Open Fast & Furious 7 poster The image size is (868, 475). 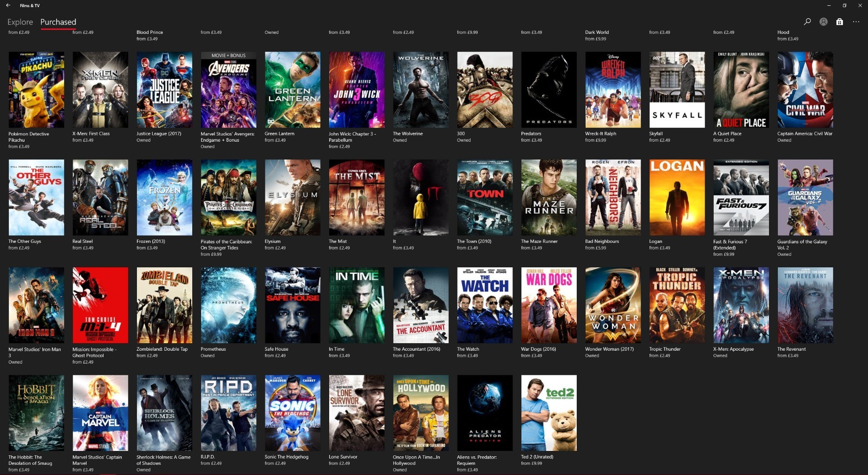pyautogui.click(x=741, y=197)
